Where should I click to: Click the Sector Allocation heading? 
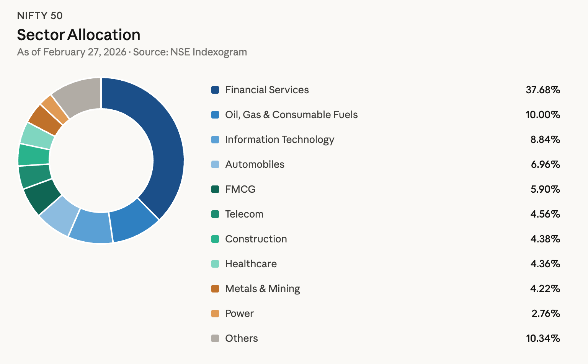point(78,35)
